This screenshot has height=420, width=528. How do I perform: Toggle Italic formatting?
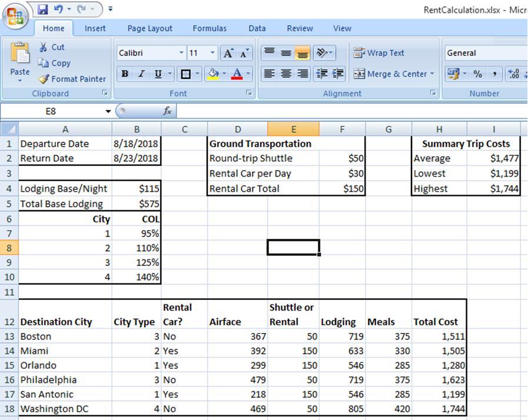click(x=141, y=74)
